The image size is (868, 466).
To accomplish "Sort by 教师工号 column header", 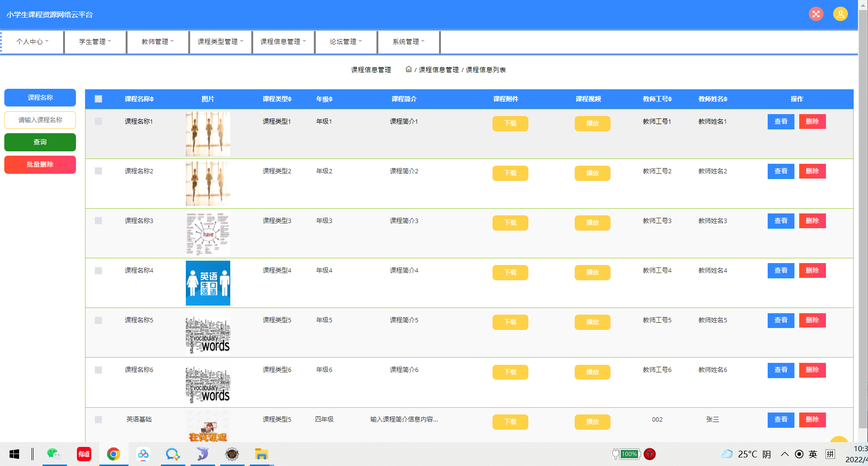I will pos(657,99).
